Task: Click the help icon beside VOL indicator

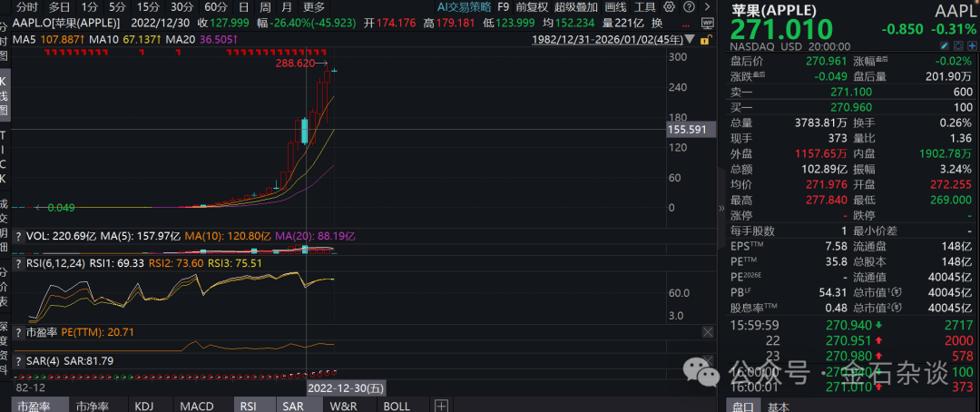Action: [18, 234]
